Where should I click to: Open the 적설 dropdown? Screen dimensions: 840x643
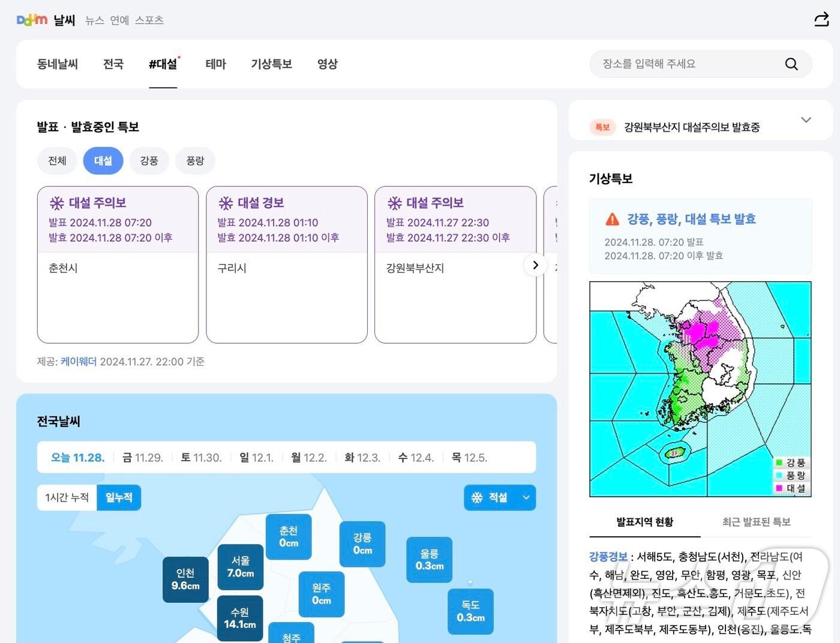click(x=526, y=497)
